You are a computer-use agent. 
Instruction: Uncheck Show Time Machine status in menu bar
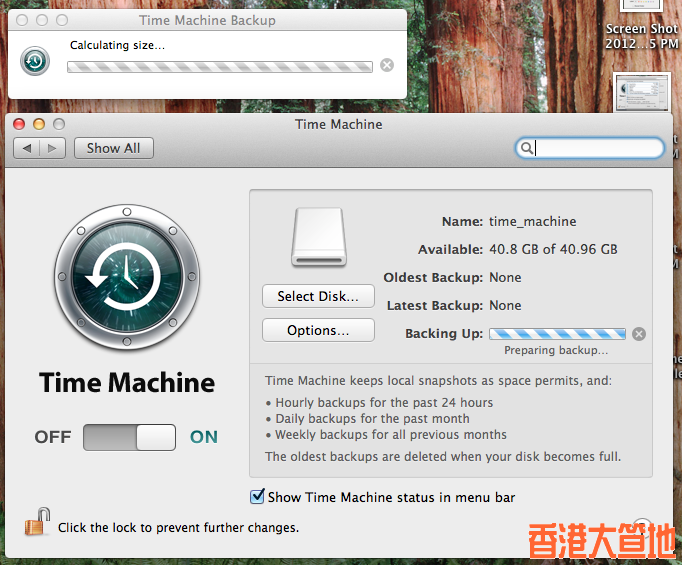pyautogui.click(x=257, y=496)
